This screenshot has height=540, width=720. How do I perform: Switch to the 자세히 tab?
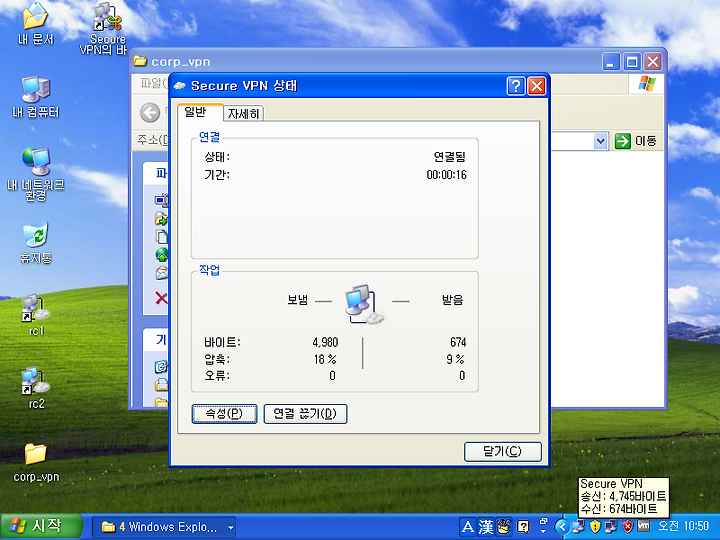click(243, 113)
